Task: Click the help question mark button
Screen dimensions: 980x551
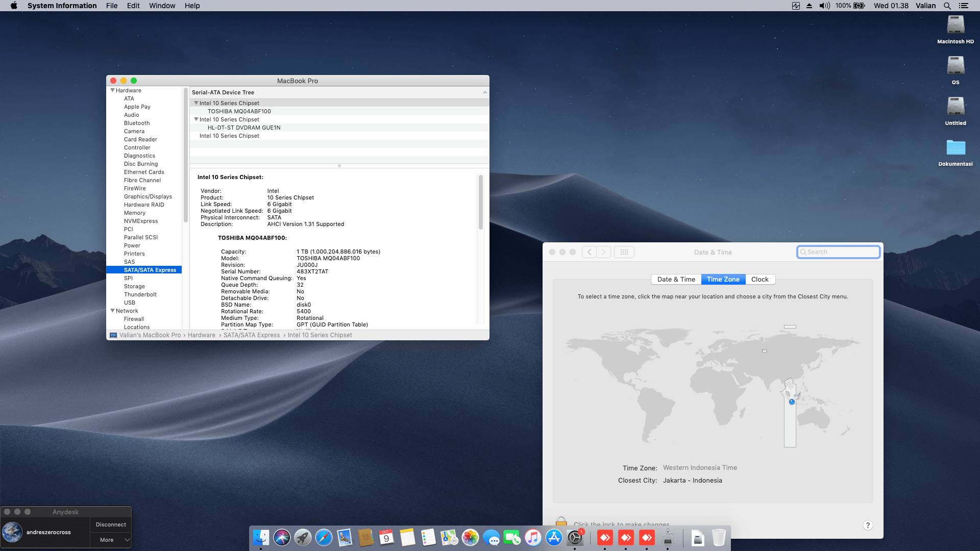Action: point(868,525)
